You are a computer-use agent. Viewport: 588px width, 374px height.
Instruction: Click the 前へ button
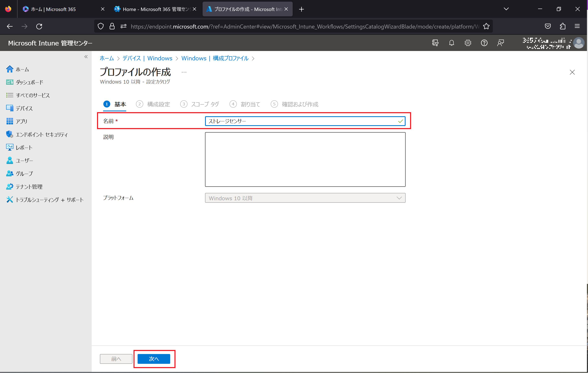[116, 359]
